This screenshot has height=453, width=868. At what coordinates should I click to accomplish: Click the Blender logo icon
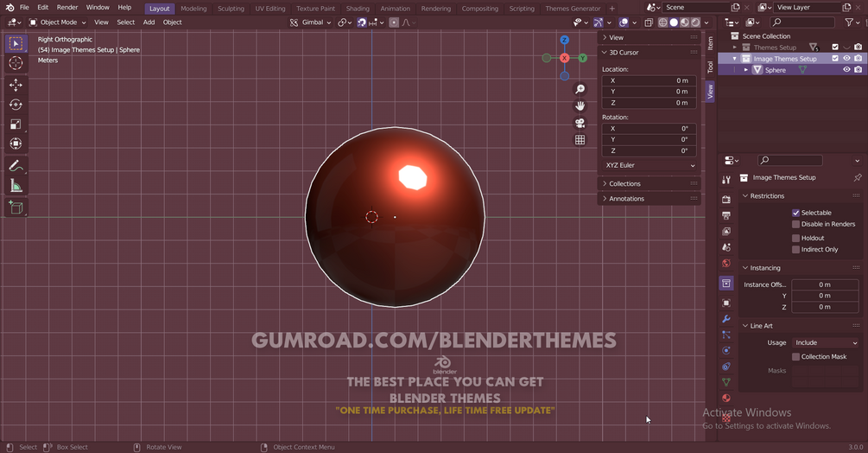point(10,7)
